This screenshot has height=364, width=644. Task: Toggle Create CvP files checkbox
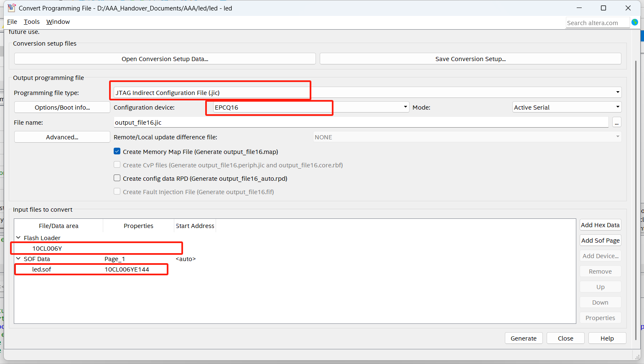pyautogui.click(x=117, y=165)
